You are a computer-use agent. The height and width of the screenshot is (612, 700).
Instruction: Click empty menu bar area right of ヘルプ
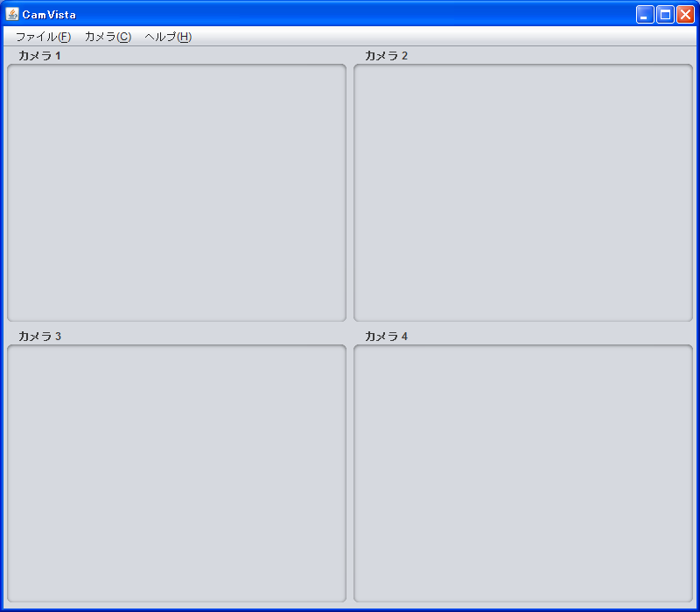pyautogui.click(x=437, y=37)
